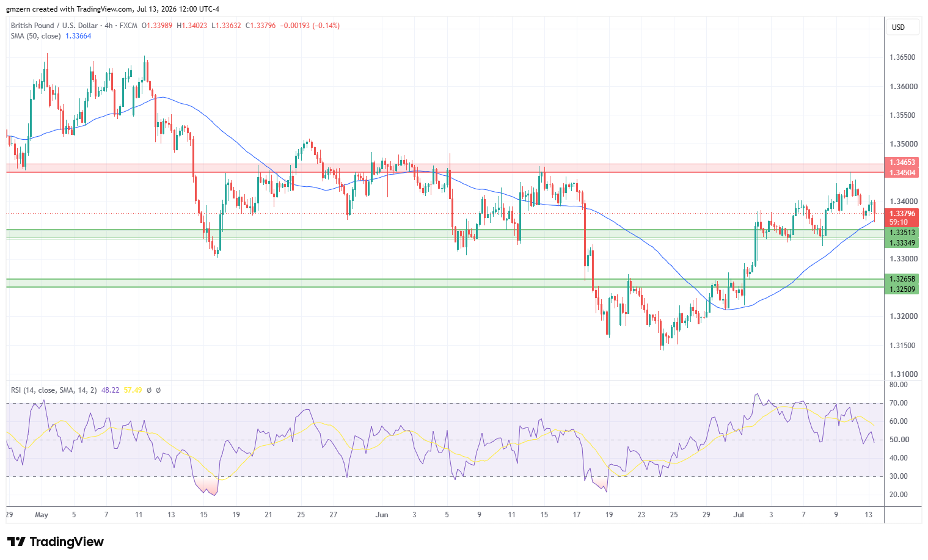The image size is (928, 560).
Task: Click the close price C1.33796 in header
Action: pyautogui.click(x=261, y=26)
